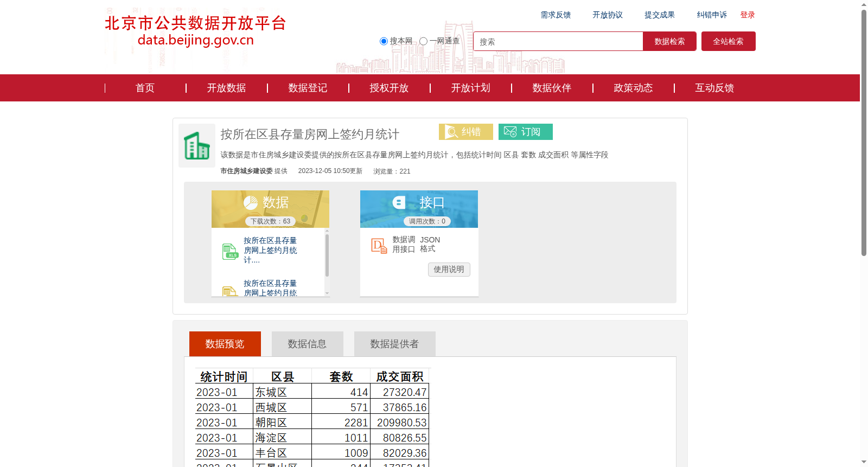Open the 互动反馈 navigation item

714,88
